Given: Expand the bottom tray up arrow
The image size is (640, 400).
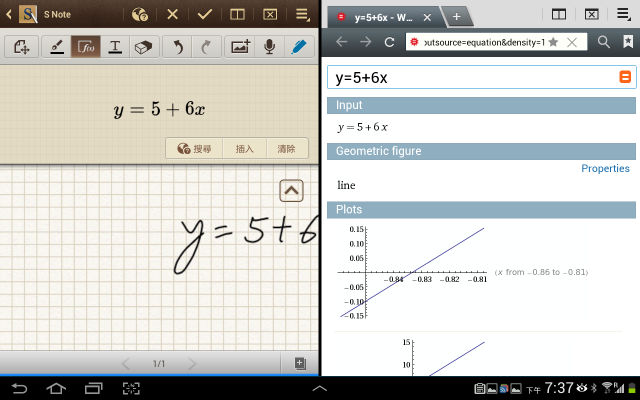Looking at the screenshot, I should click(320, 388).
